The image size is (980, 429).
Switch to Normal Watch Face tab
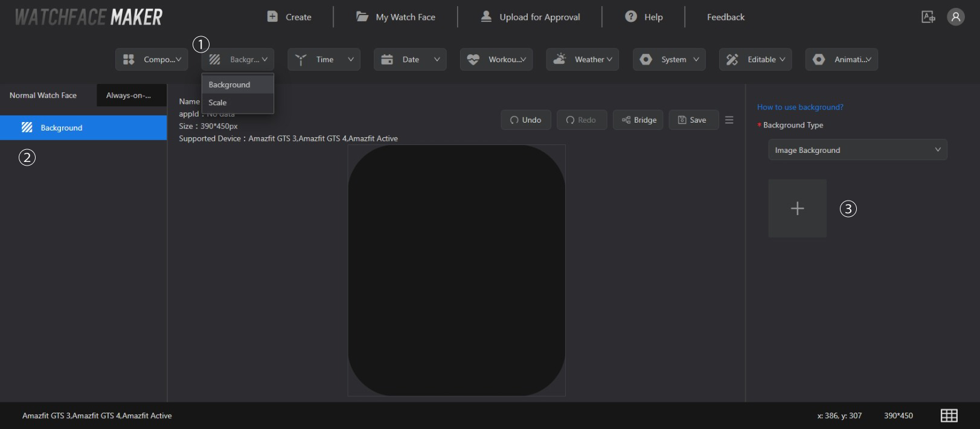pos(43,95)
